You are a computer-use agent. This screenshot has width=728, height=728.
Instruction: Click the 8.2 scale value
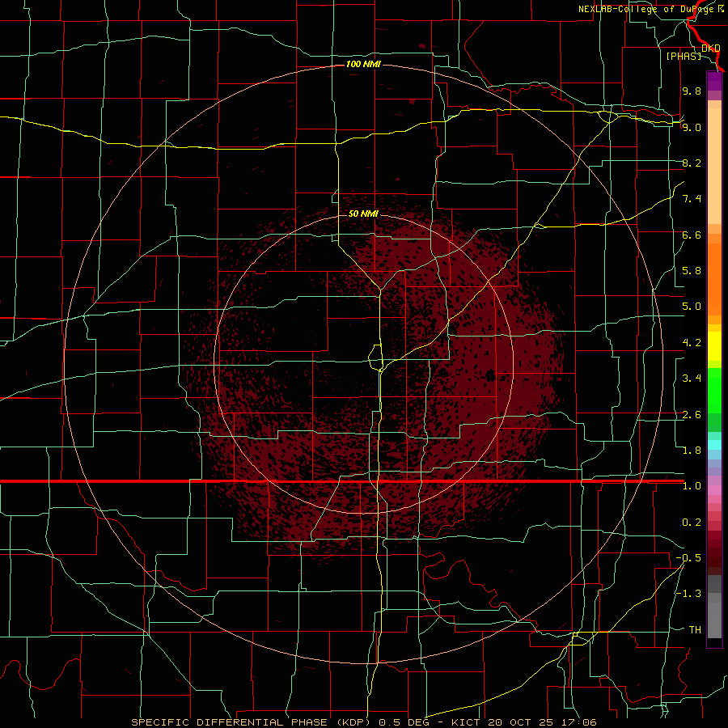[692, 163]
